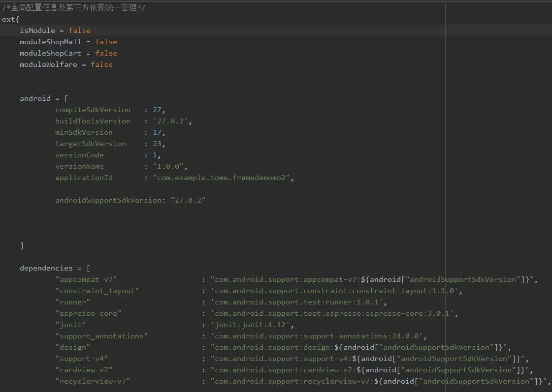Click the closing ] bracket of android block

click(22, 245)
